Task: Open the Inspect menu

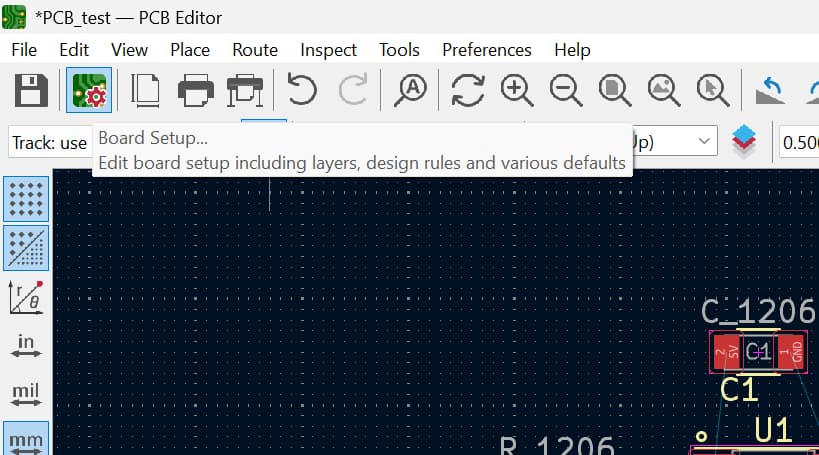Action: [328, 49]
